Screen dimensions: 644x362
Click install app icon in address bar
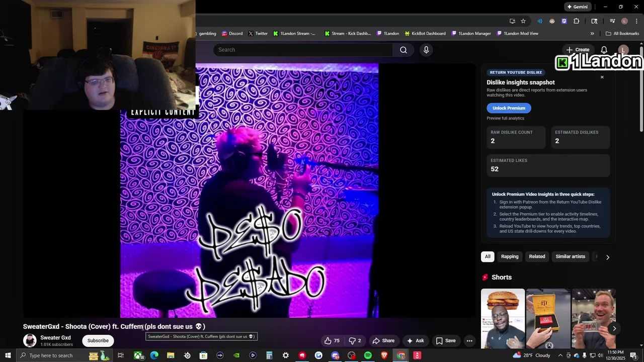pos(512,21)
